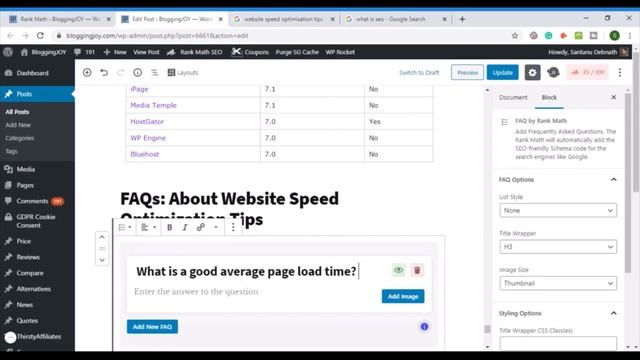Open Chrome profile avatar
Viewport: 640px width, 360px height.
click(x=614, y=36)
